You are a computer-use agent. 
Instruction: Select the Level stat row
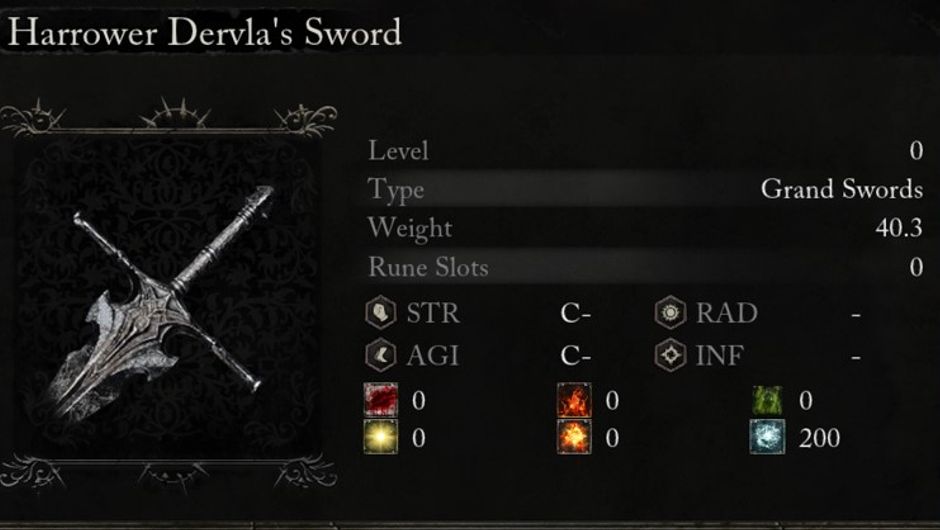point(645,151)
